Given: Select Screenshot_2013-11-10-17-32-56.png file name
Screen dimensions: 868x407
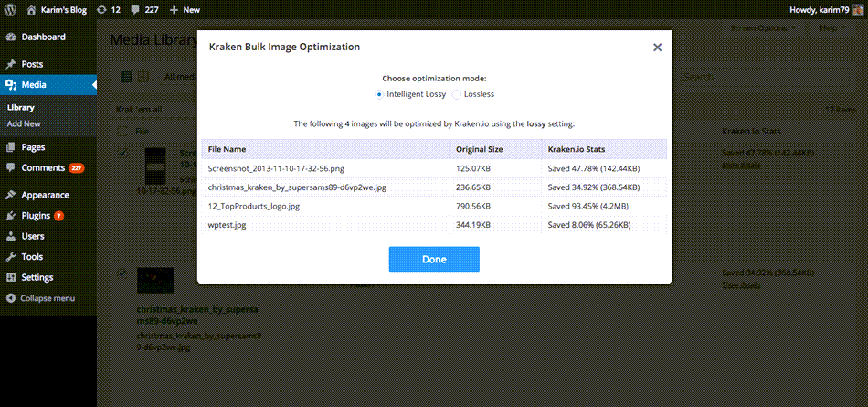Looking at the screenshot, I should pos(276,168).
